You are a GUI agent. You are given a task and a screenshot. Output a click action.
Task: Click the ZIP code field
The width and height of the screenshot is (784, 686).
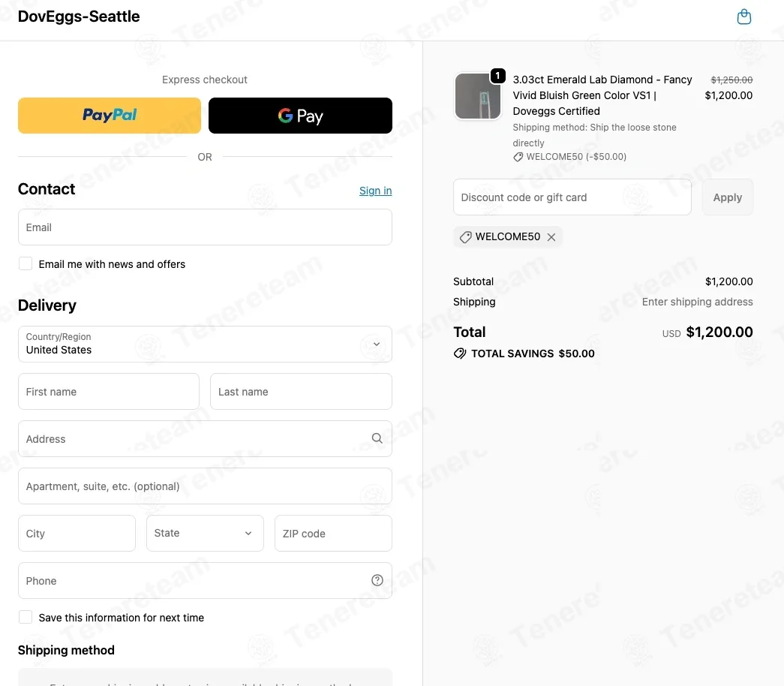click(334, 534)
